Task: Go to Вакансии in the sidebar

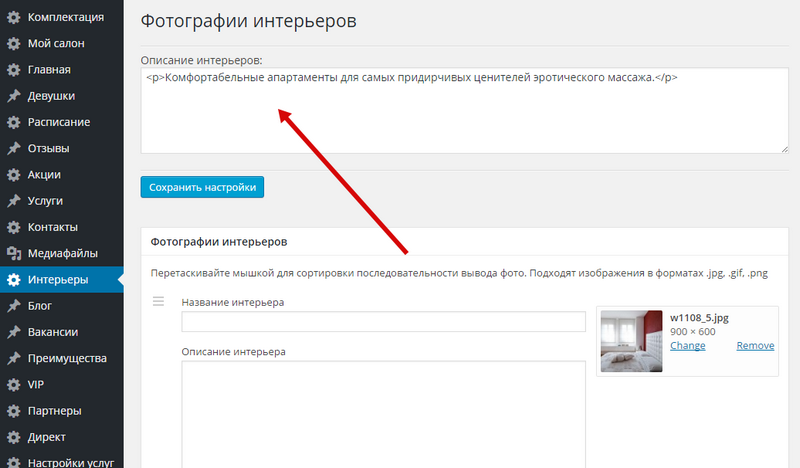Action: click(x=62, y=332)
